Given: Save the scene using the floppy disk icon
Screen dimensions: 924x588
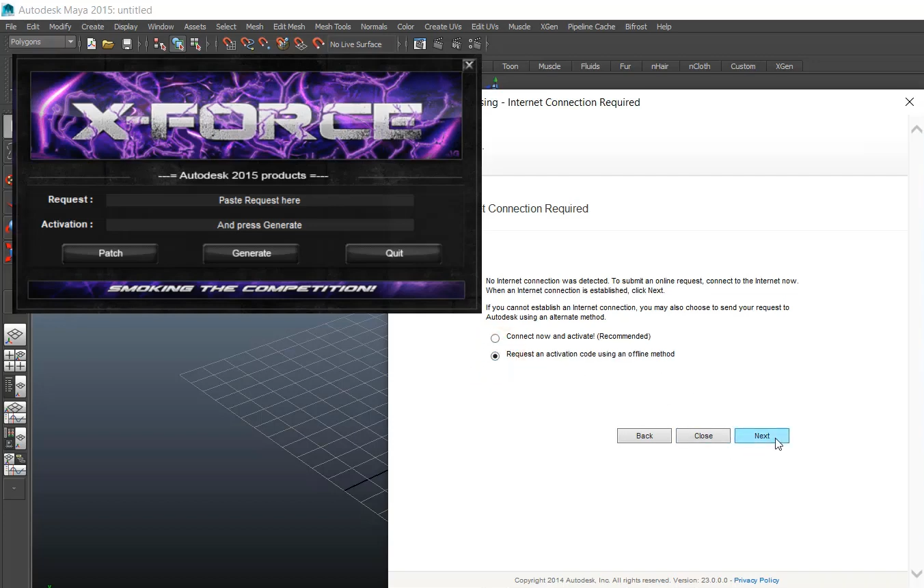Looking at the screenshot, I should (x=126, y=44).
